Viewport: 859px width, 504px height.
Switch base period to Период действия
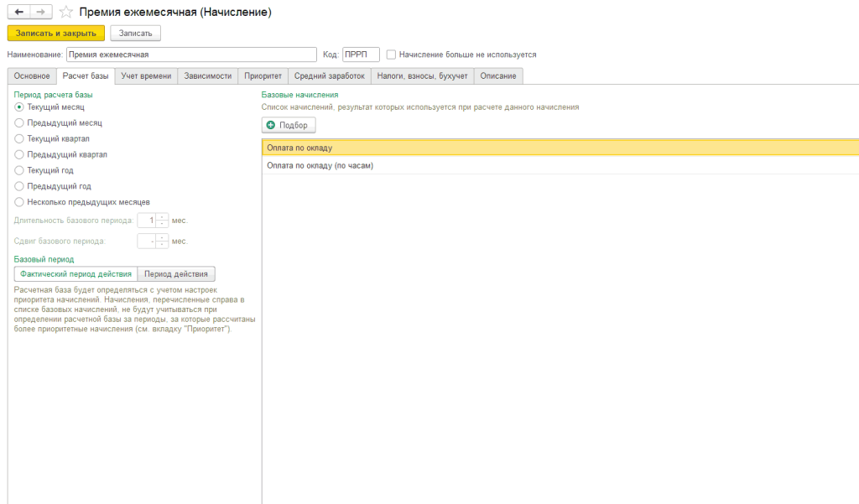176,274
